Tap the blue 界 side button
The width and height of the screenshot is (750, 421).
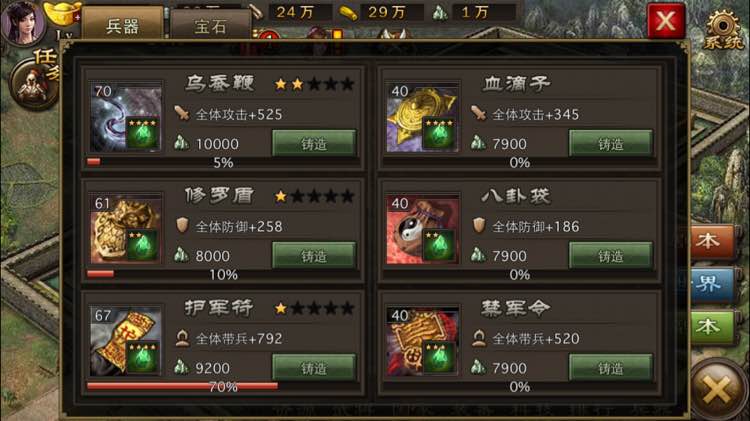pyautogui.click(x=711, y=284)
